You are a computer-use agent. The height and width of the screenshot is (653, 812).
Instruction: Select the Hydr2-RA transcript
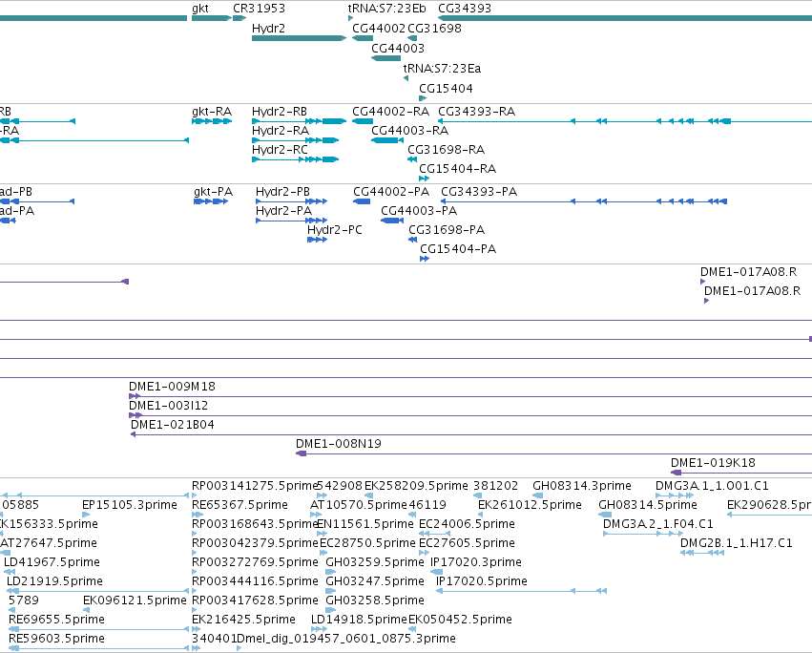point(295,140)
